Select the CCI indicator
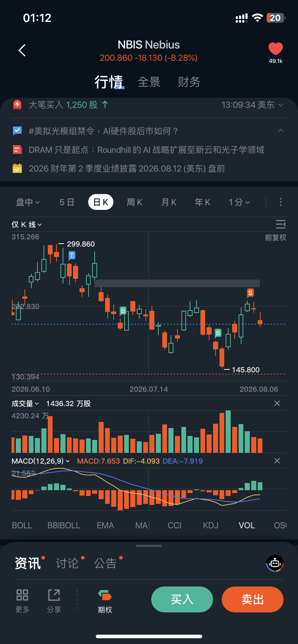This screenshot has width=298, height=644. [x=175, y=525]
